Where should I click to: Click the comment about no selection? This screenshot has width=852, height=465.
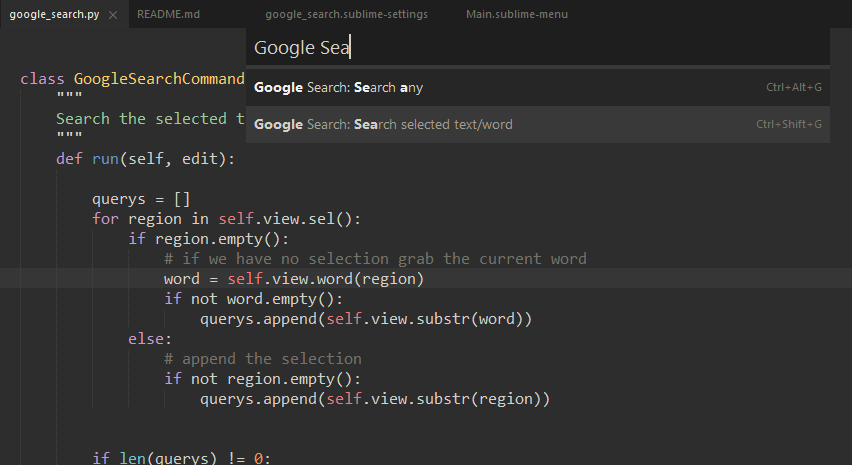(x=375, y=259)
